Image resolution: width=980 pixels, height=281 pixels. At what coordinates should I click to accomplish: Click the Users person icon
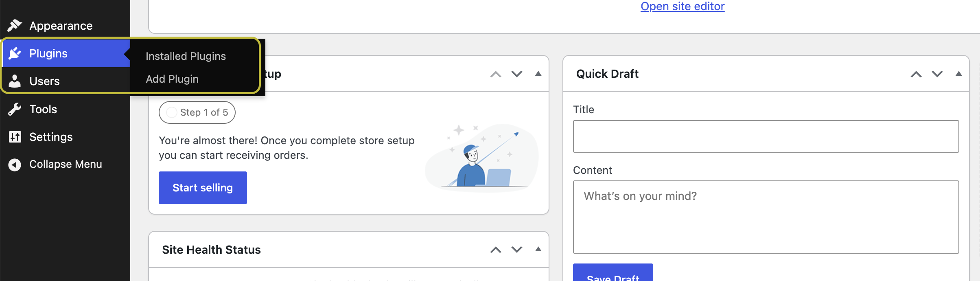point(15,81)
